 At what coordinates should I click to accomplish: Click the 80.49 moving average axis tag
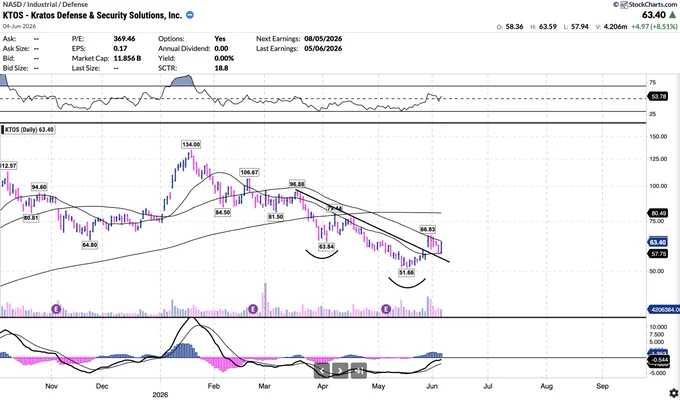pyautogui.click(x=659, y=213)
